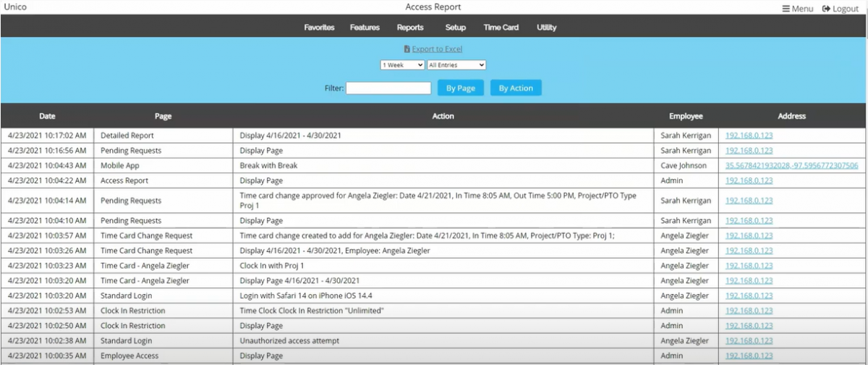Click the IP address for Unauthorized access attempt
868x365 pixels.
[749, 341]
